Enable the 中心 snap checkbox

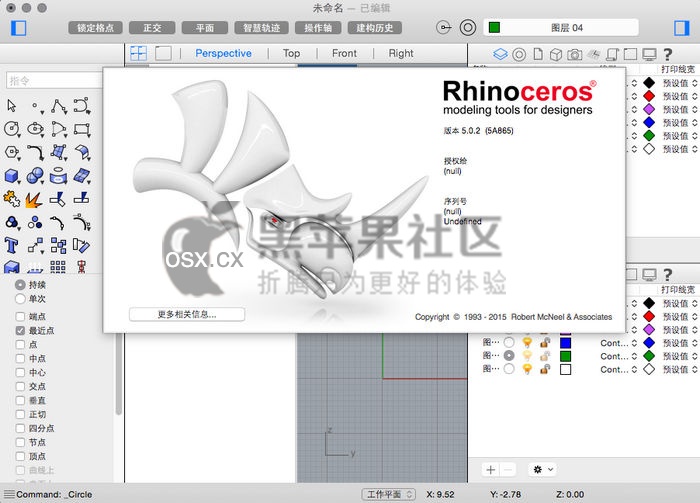(x=20, y=372)
